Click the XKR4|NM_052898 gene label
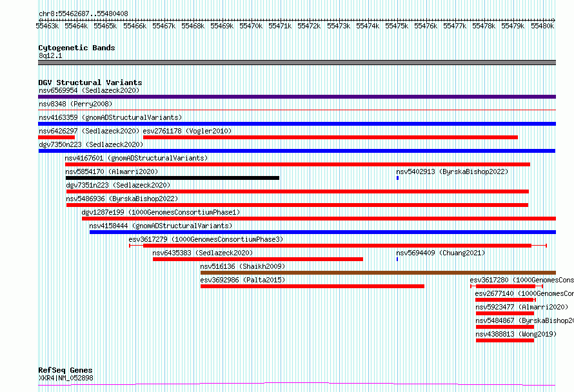 pos(66,378)
